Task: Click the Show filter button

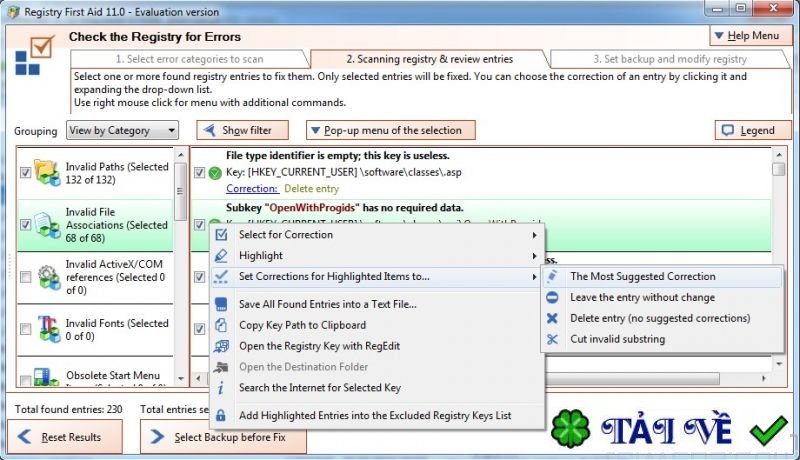Action: point(242,130)
